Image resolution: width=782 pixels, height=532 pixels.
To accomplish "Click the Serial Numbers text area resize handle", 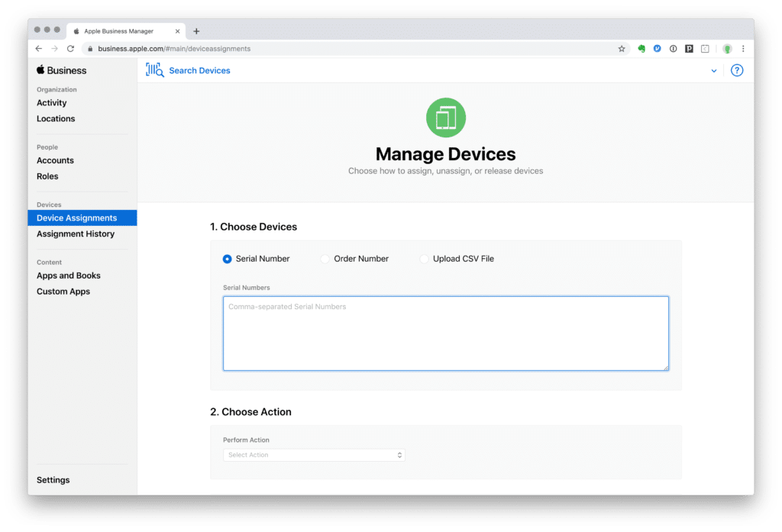I will [x=666, y=368].
